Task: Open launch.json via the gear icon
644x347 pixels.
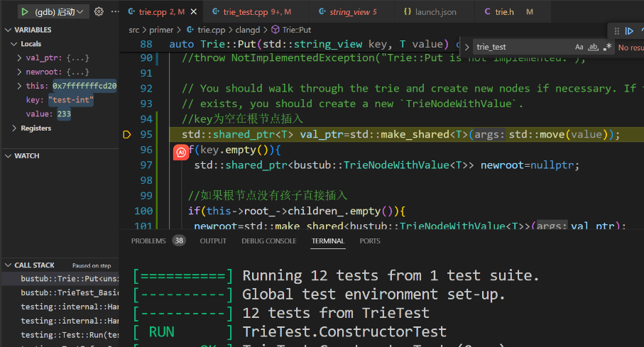Action: click(x=99, y=11)
